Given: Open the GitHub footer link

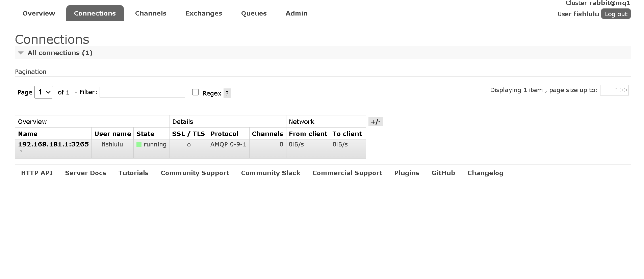Looking at the screenshot, I should click(x=443, y=173).
